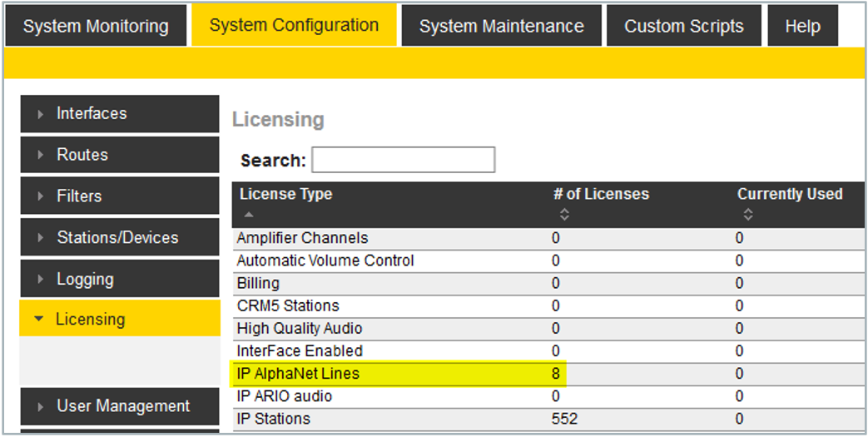Open the Stations/Devices sidebar section
Viewport: 868px width, 437px height.
tap(119, 238)
